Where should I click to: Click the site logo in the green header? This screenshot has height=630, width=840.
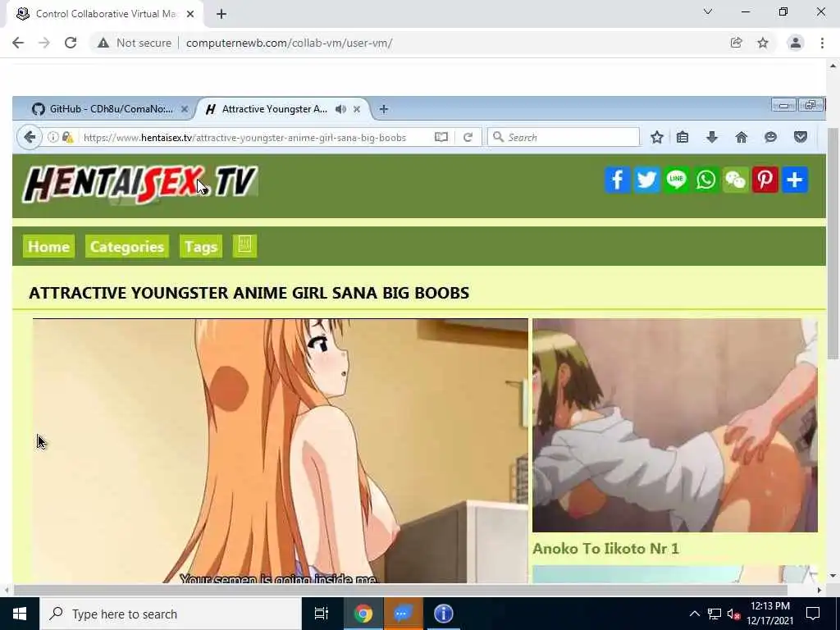(x=140, y=184)
